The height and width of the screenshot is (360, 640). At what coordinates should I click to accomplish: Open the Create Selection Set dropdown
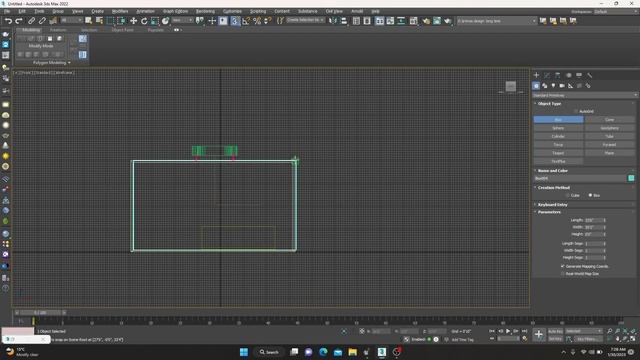tap(305, 20)
